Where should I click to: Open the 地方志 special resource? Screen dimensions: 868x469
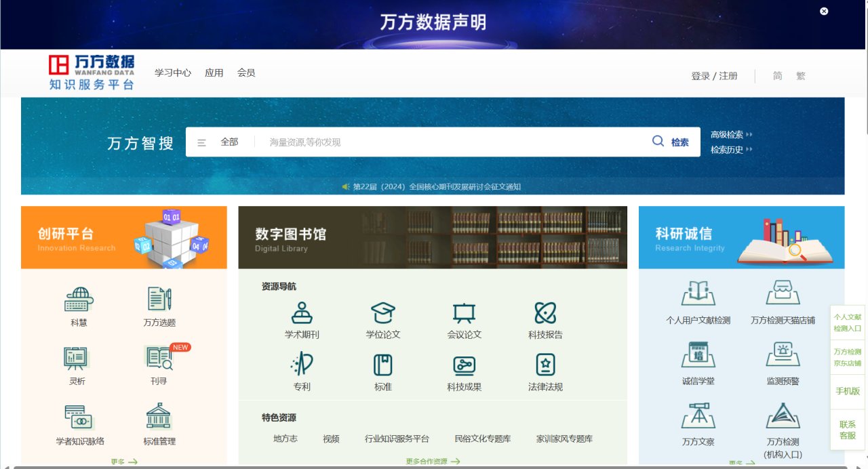point(285,439)
